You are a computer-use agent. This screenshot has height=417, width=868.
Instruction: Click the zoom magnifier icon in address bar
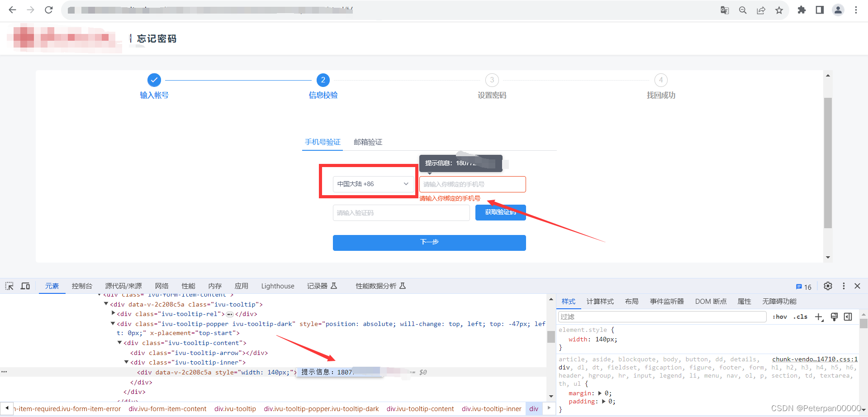pyautogui.click(x=743, y=10)
